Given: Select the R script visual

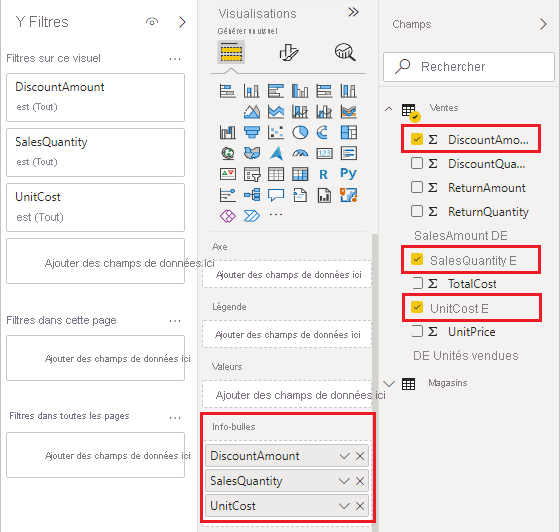Looking at the screenshot, I should point(324,175).
